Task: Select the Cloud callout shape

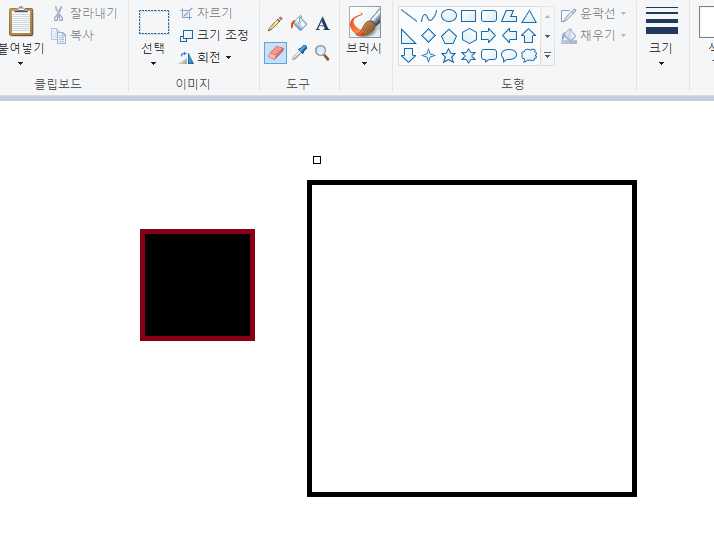Action: 529,56
